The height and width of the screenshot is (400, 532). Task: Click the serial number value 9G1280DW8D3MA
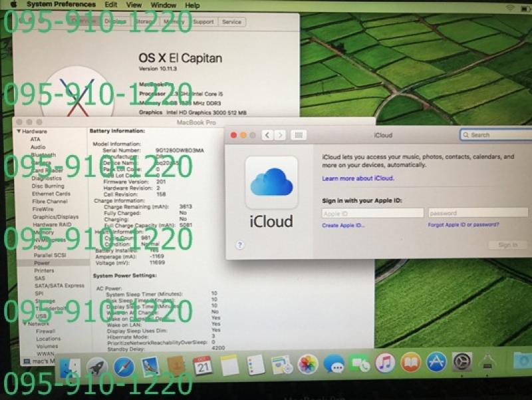(180, 150)
